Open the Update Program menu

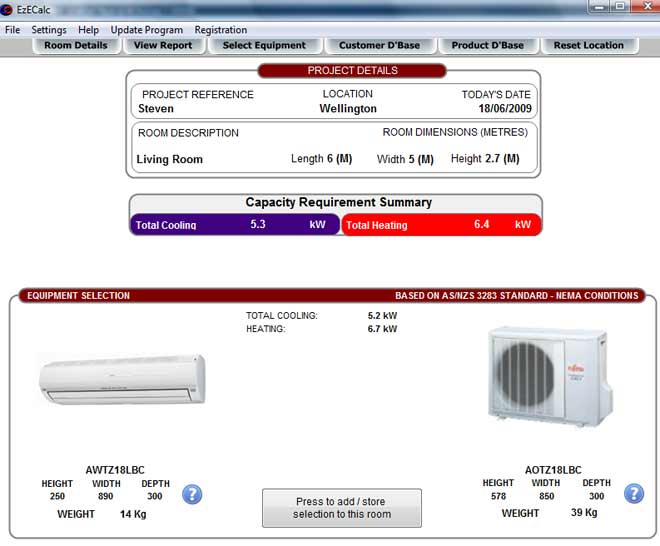pyautogui.click(x=146, y=30)
